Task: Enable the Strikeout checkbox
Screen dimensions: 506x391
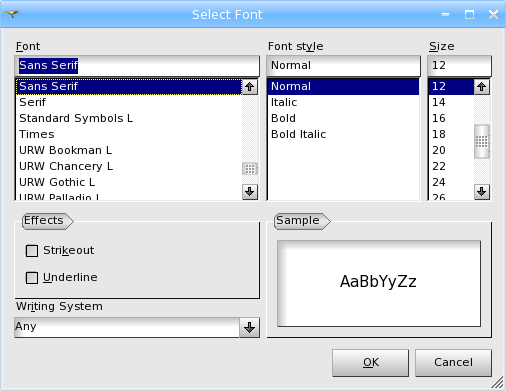Action: coord(32,251)
